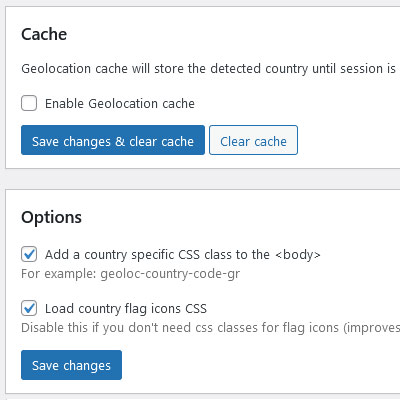Viewport: 400px width, 400px height.
Task: Select the Cache section heading
Action: point(44,34)
